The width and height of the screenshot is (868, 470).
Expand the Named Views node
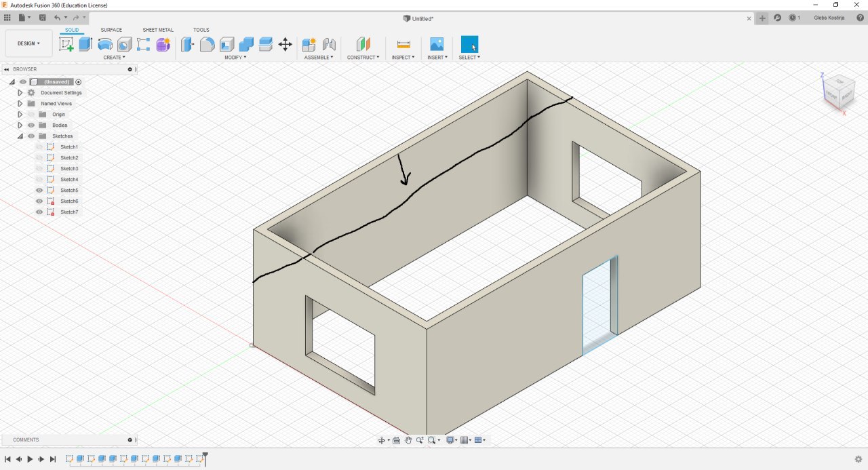click(20, 103)
